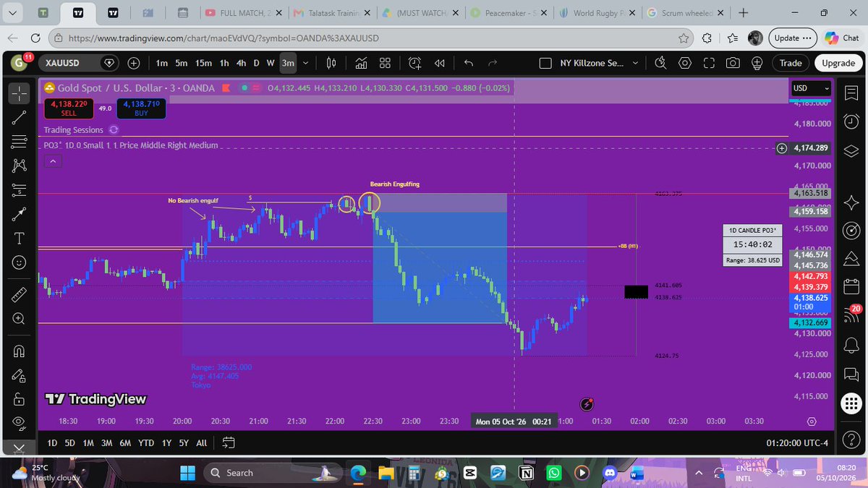Collapse the indicator legend chevron

(52, 162)
